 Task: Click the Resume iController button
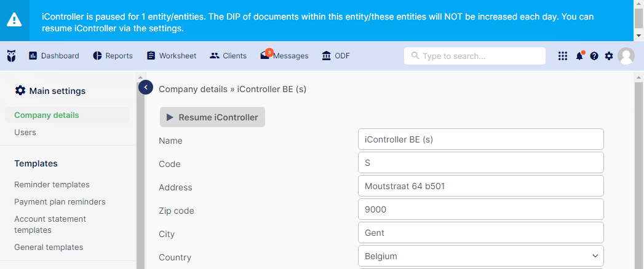coord(212,117)
